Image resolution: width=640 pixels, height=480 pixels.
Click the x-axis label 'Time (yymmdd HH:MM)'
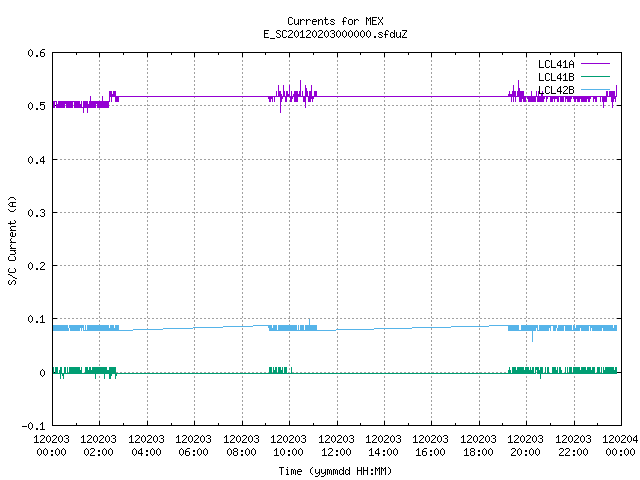click(335, 471)
